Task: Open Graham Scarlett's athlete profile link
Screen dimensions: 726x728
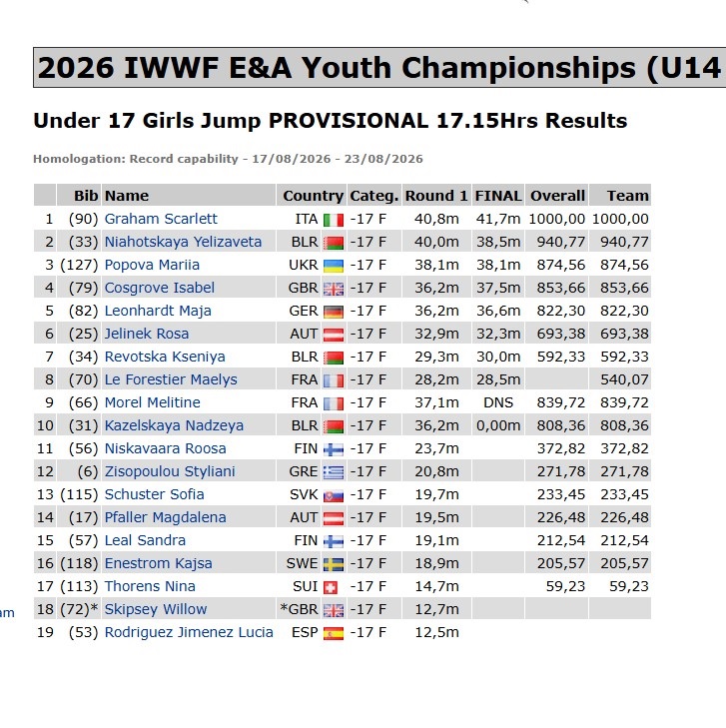Action: pyautogui.click(x=161, y=219)
